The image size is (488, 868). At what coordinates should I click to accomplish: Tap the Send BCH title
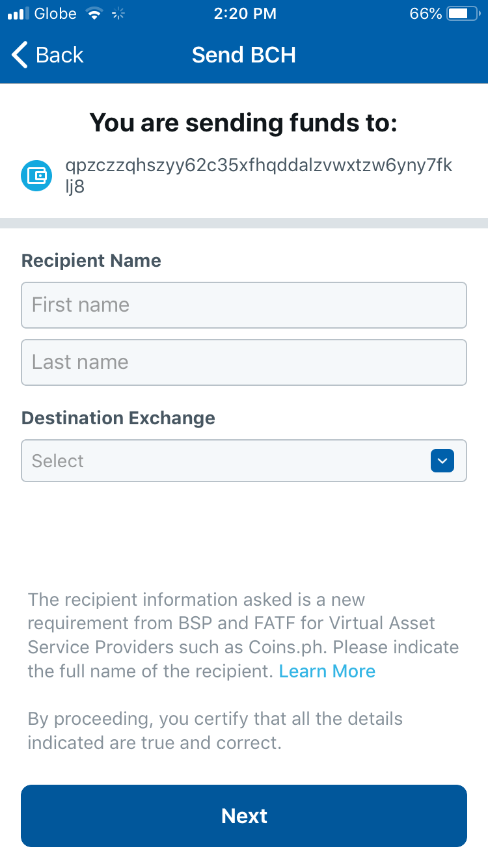(x=244, y=55)
